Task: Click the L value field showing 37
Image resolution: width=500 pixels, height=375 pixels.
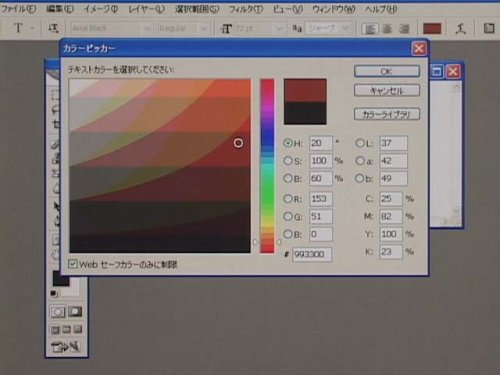Action: click(x=393, y=143)
